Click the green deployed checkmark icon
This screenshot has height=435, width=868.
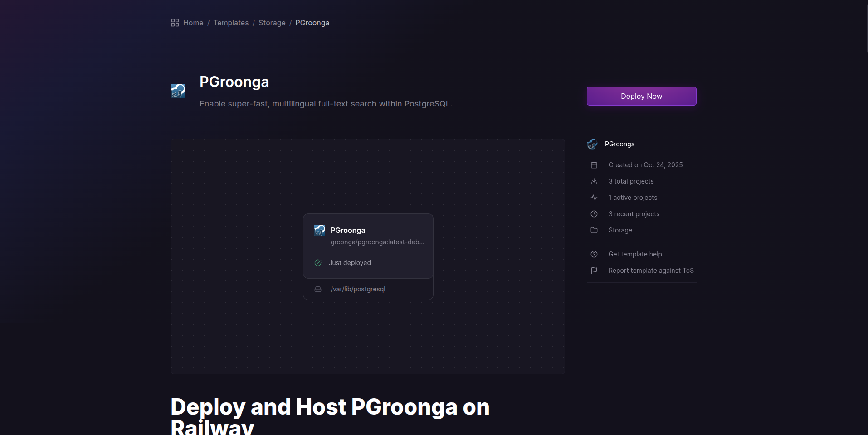click(318, 263)
